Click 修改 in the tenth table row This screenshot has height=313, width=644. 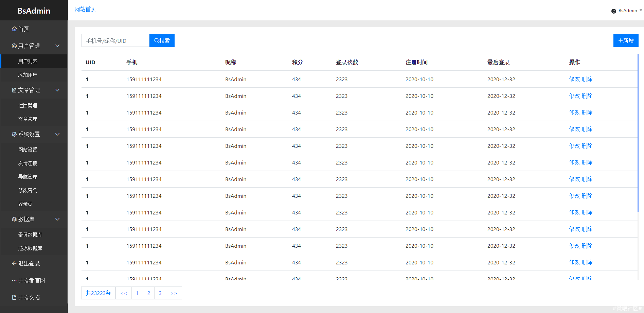[x=574, y=229]
